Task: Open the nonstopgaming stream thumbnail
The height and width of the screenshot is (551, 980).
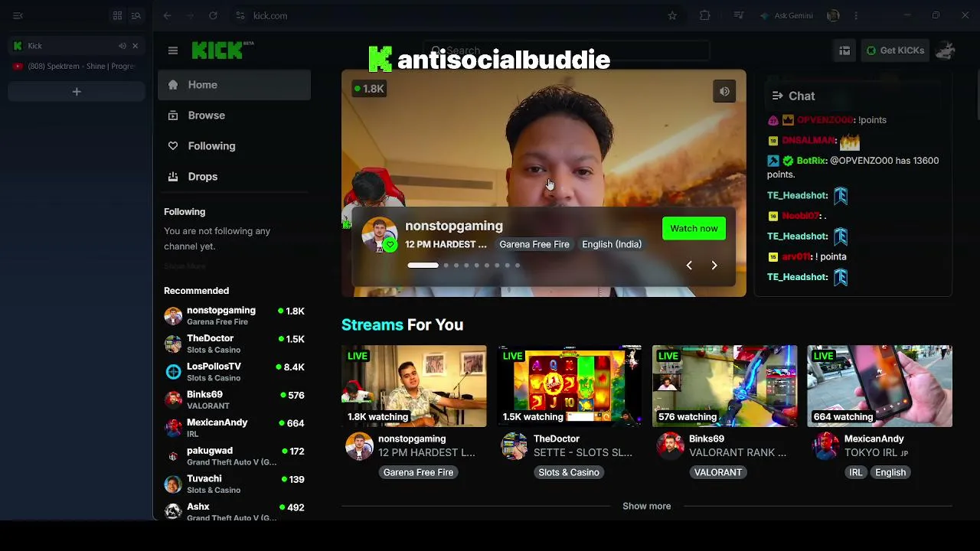Action: click(x=413, y=386)
